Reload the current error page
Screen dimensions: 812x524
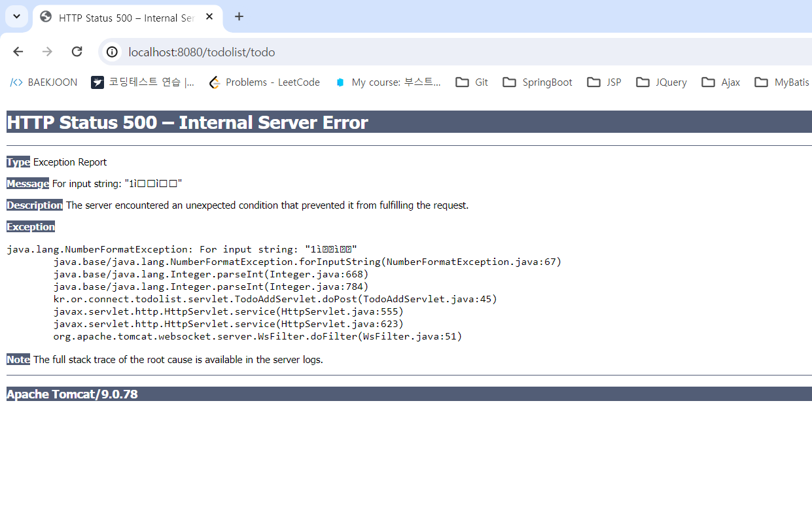click(x=77, y=51)
